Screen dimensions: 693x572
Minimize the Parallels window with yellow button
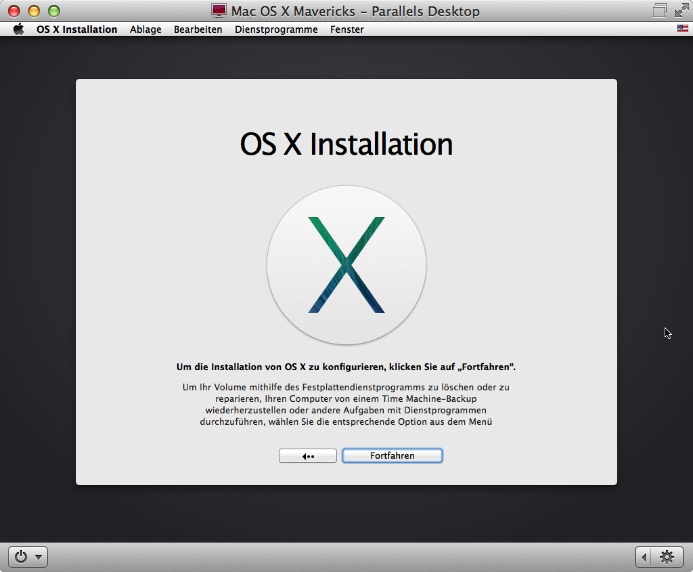34,11
